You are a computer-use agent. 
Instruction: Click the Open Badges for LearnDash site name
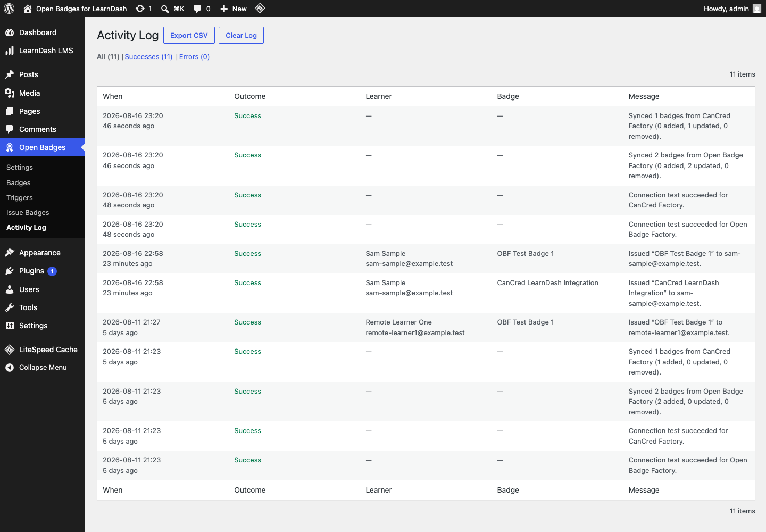81,9
